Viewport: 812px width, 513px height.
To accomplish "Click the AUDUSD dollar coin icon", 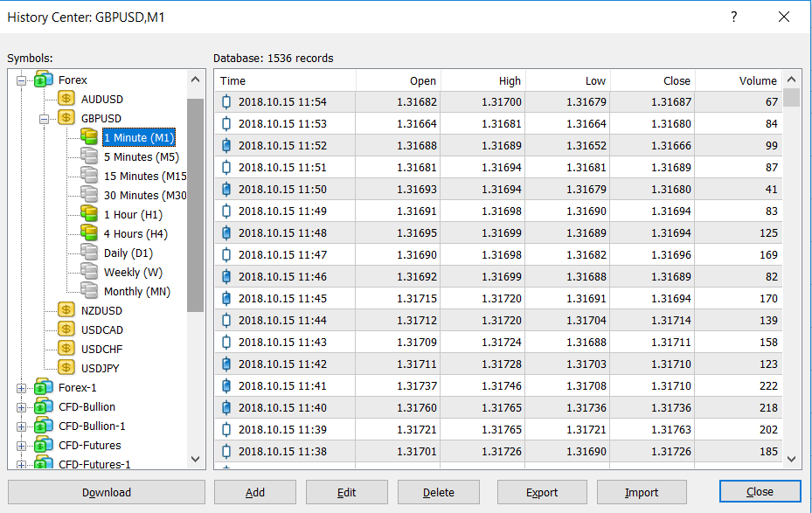I will (66, 99).
